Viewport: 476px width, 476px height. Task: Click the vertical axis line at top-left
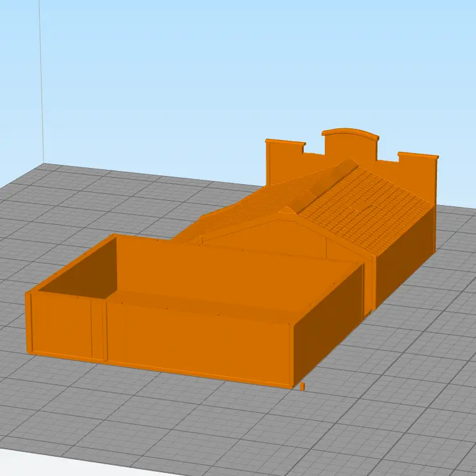pos(41,81)
